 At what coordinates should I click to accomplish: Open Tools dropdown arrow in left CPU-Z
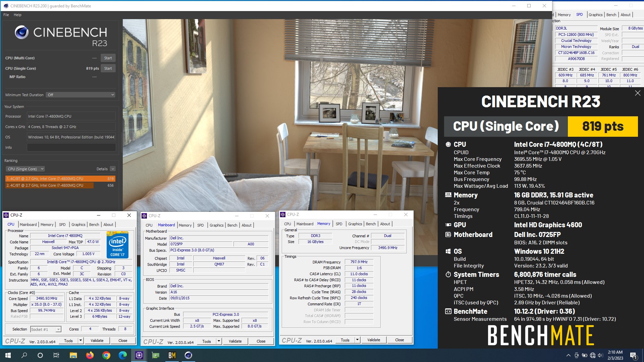80,341
